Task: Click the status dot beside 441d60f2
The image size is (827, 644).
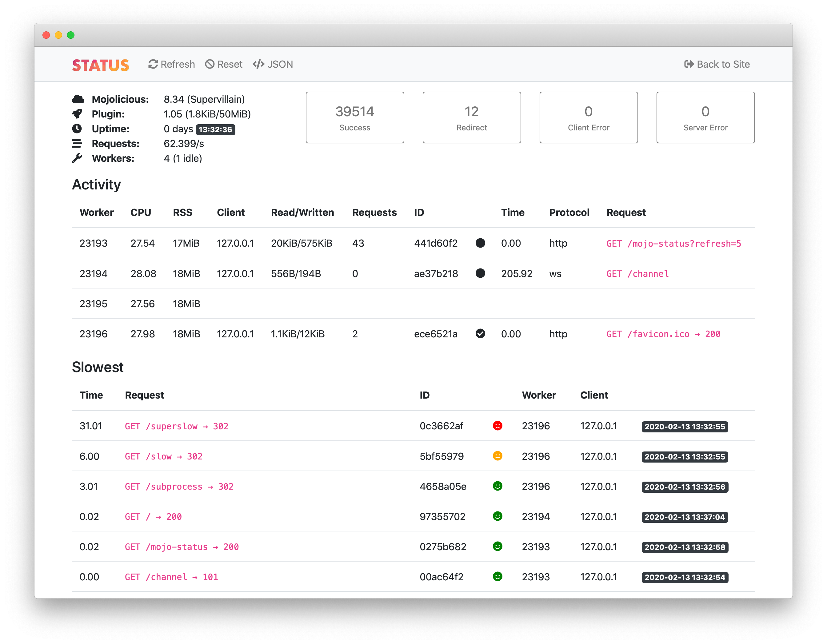Action: click(x=480, y=243)
